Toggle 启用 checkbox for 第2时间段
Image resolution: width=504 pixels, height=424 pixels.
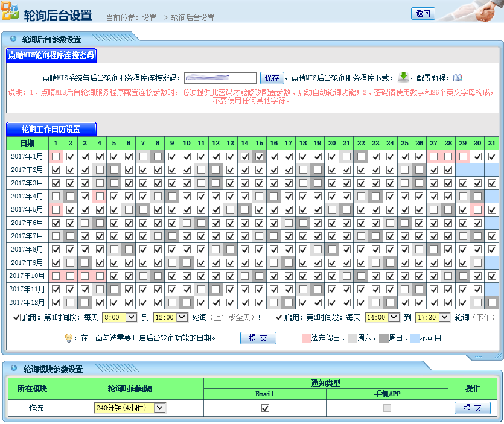(278, 317)
